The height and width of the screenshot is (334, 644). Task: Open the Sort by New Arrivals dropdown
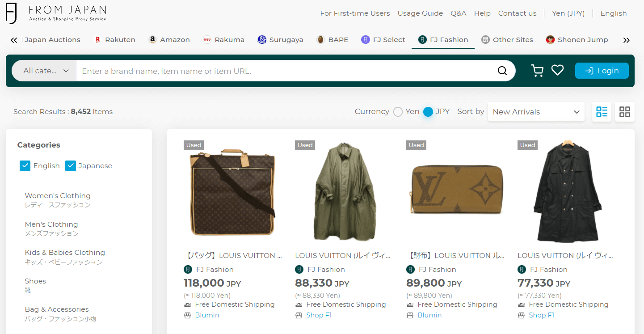(x=536, y=112)
